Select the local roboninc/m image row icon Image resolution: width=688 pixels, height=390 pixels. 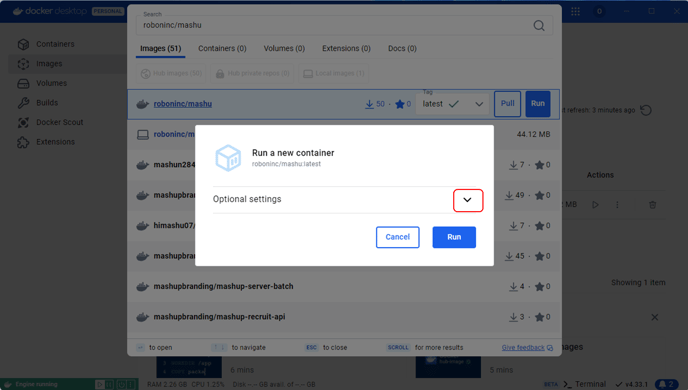coord(143,135)
